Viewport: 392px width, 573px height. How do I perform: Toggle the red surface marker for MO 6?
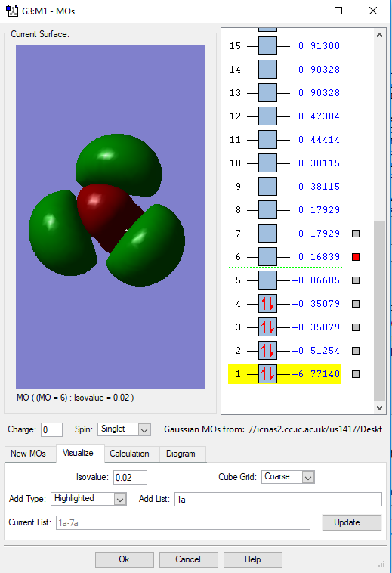tap(356, 257)
